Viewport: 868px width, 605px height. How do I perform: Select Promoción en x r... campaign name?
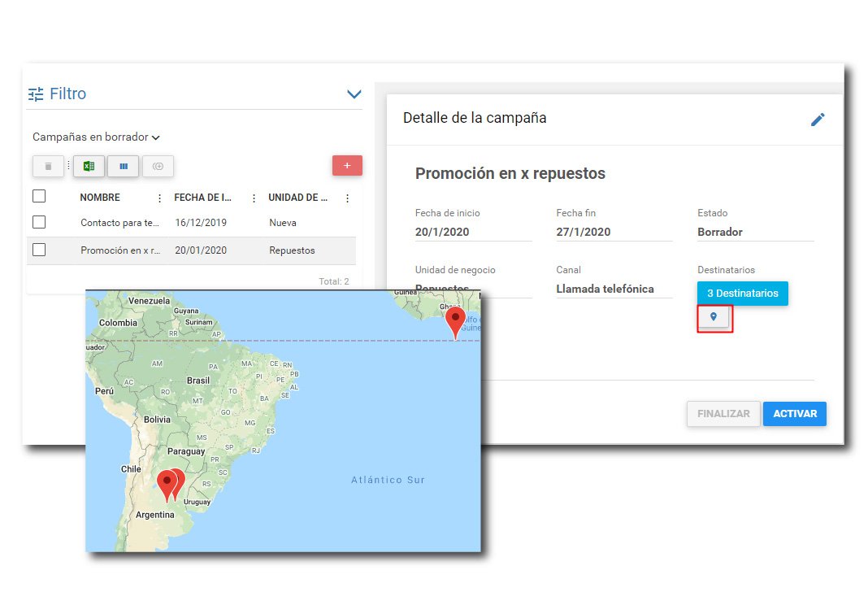click(x=120, y=250)
